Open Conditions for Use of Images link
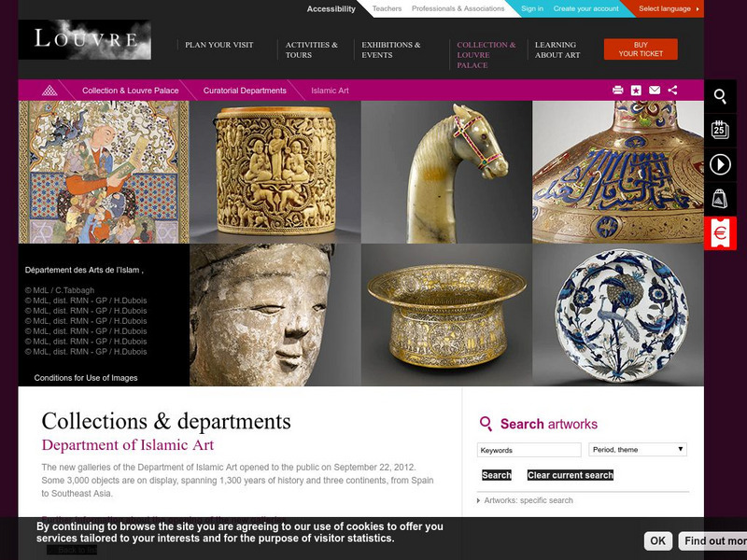 86,378
